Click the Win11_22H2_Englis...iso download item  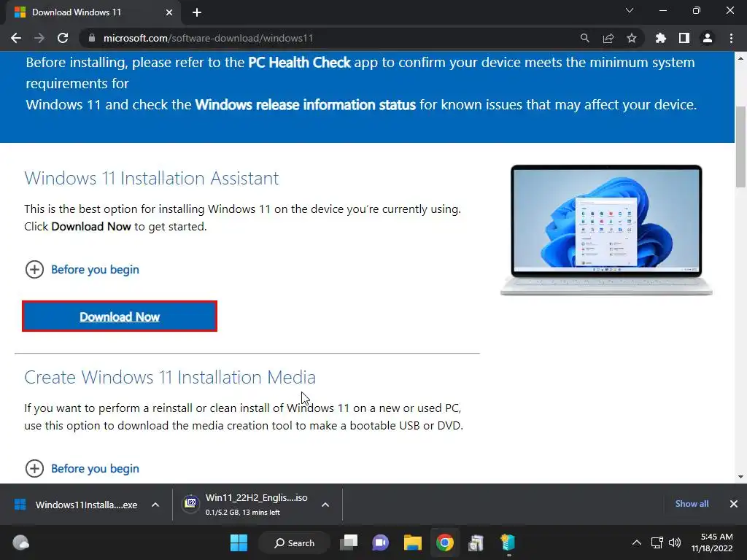[x=246, y=505]
